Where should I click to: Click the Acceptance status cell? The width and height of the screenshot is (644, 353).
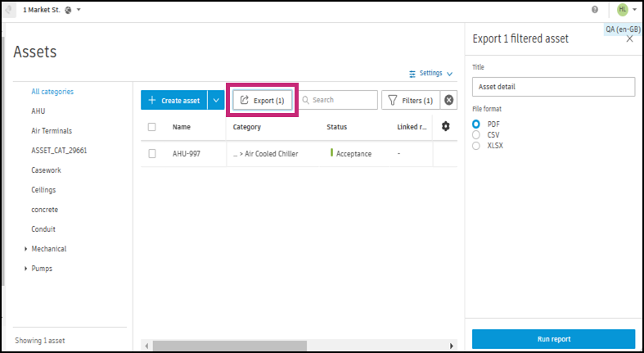coord(351,154)
